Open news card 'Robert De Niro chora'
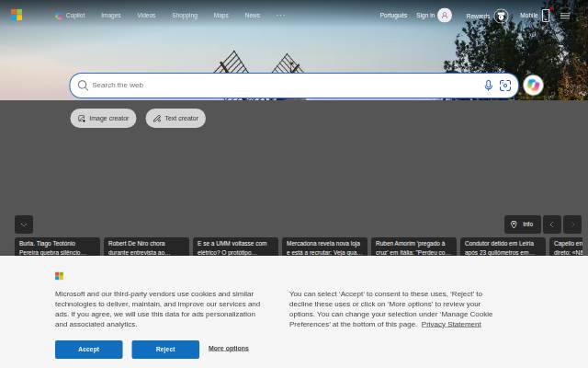This screenshot has height=368, width=588. point(146,247)
